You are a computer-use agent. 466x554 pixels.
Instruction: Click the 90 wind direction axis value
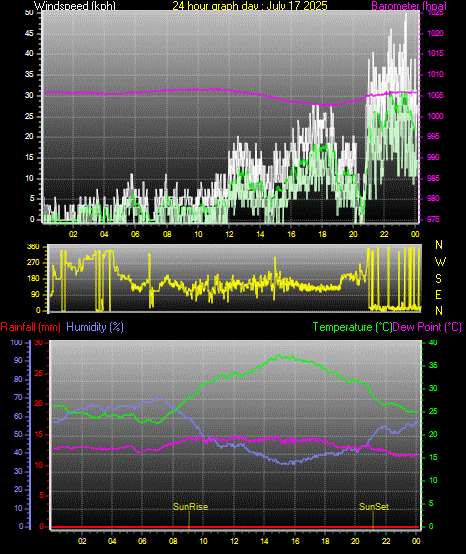pyautogui.click(x=35, y=295)
